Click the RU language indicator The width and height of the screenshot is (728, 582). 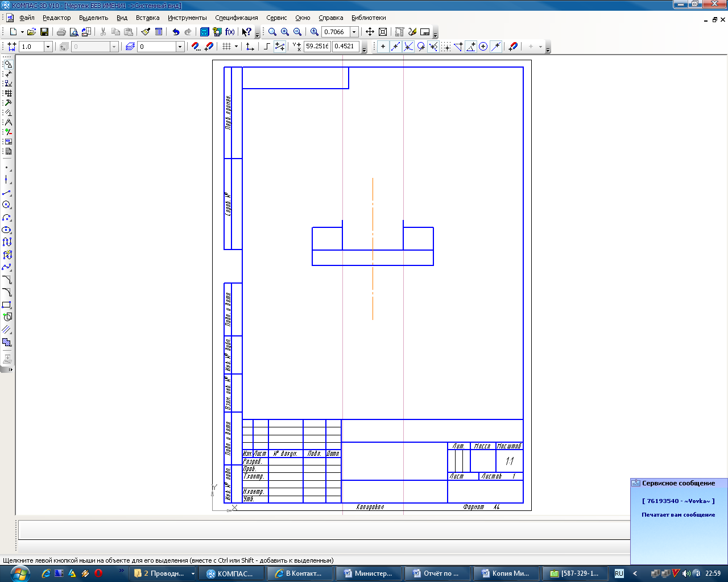coord(619,573)
